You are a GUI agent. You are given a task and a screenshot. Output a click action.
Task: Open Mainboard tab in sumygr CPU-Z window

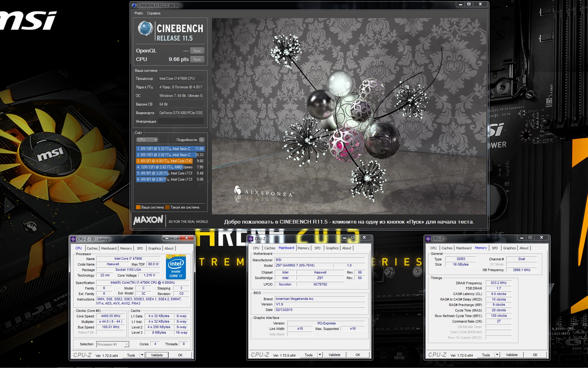(109, 248)
